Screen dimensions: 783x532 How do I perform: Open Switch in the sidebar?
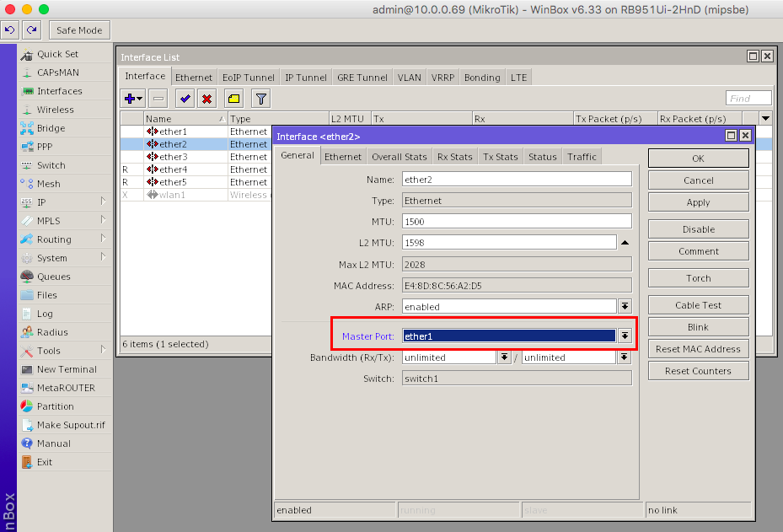pyautogui.click(x=51, y=165)
